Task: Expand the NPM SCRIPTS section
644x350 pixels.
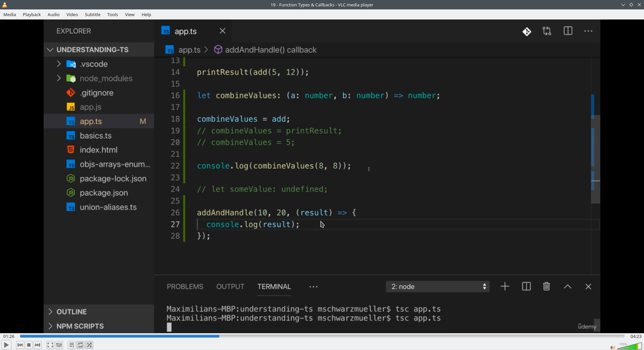Action: (99, 326)
